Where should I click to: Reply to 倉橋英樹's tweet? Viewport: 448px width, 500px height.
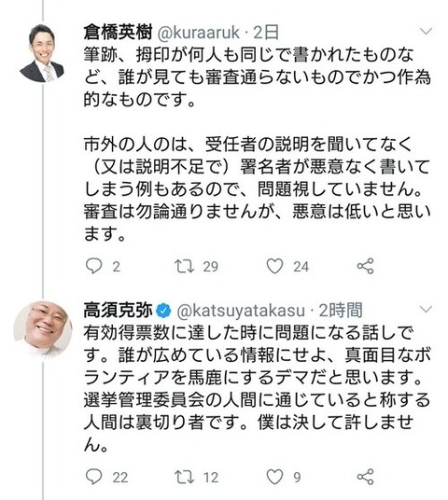94,266
